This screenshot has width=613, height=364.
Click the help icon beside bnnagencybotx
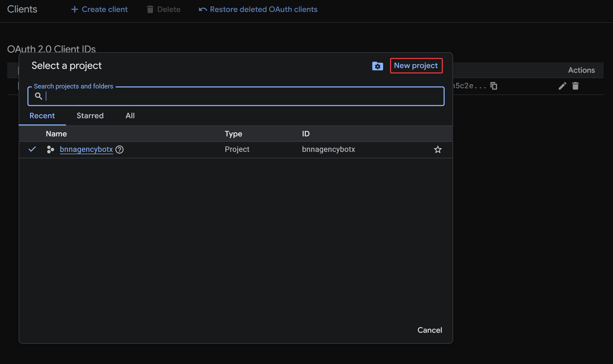[119, 150]
